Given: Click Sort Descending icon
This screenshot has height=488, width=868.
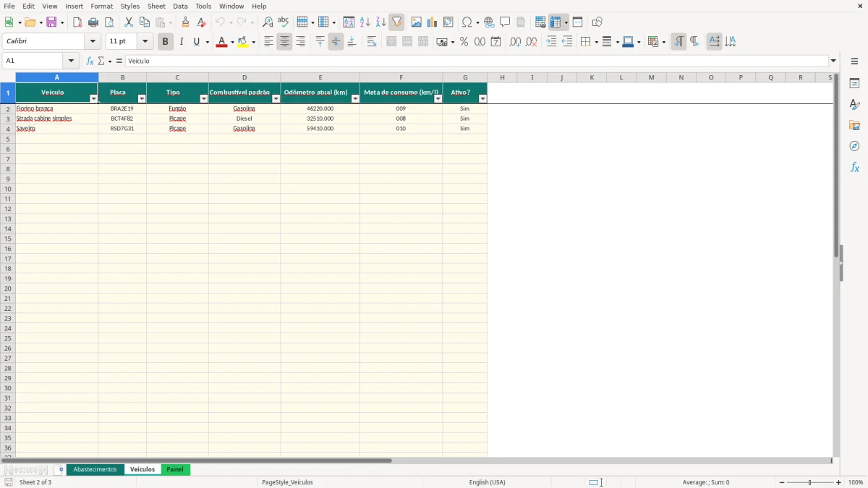Looking at the screenshot, I should [x=380, y=22].
